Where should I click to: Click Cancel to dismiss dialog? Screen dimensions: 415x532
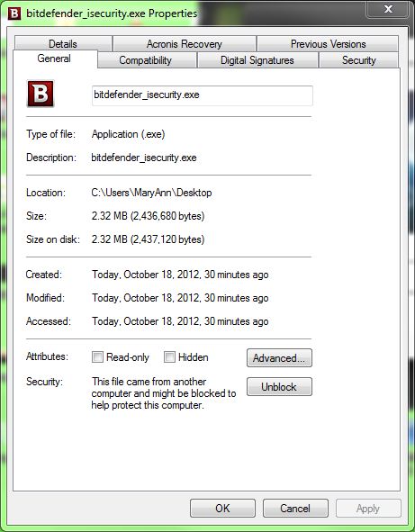coord(295,509)
